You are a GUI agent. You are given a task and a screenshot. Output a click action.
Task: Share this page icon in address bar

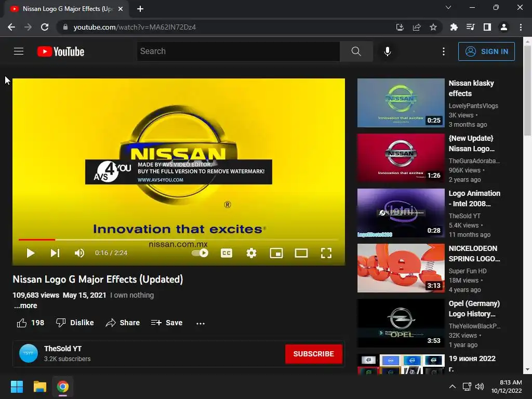[416, 27]
